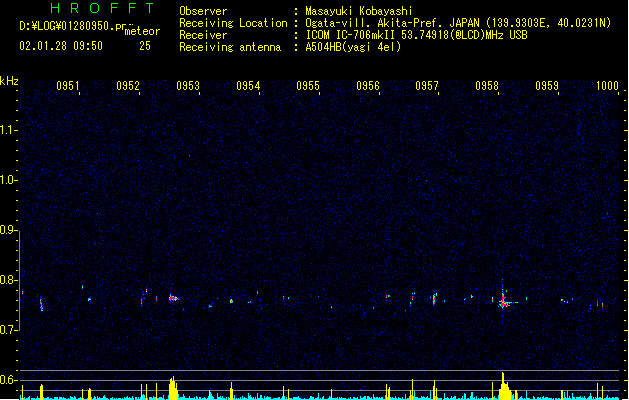629x400 pixels.
Task: Click the 0.9 kHz axis label
Action: pos(9,230)
